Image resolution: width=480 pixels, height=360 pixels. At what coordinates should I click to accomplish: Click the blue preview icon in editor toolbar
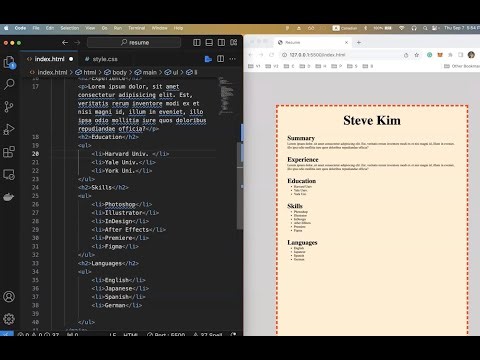tap(208, 59)
